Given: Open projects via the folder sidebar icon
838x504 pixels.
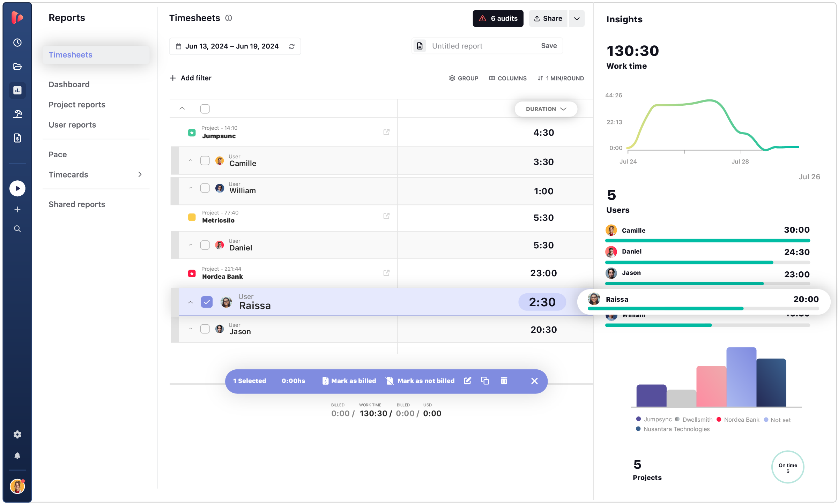Looking at the screenshot, I should tap(17, 66).
